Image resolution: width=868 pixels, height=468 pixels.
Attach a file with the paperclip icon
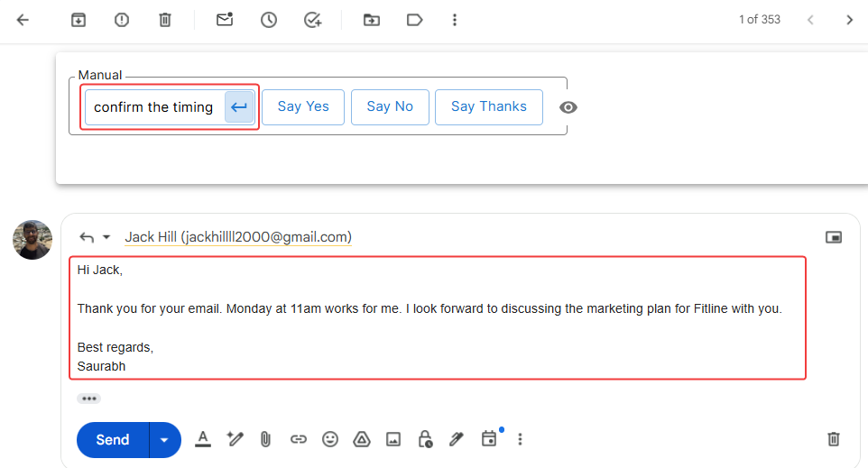[x=265, y=439]
